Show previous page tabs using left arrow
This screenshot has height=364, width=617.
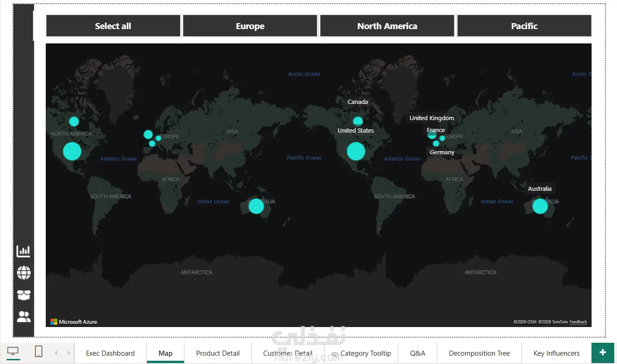point(56,353)
